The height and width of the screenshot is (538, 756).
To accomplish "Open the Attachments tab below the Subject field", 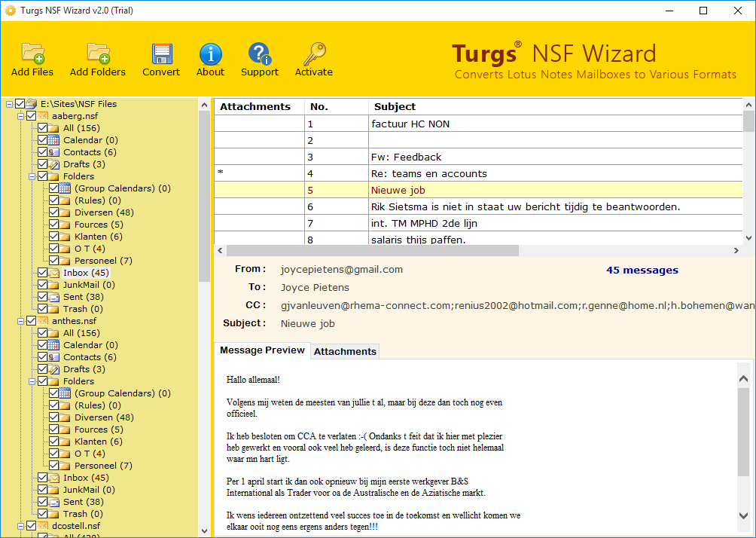I will coord(345,352).
